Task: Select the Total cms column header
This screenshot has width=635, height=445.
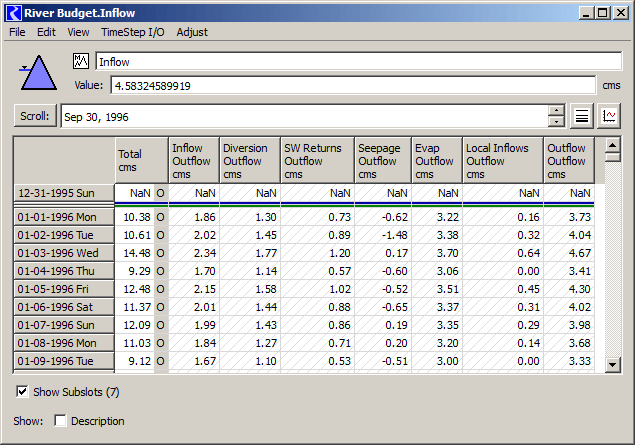Action: pos(142,160)
